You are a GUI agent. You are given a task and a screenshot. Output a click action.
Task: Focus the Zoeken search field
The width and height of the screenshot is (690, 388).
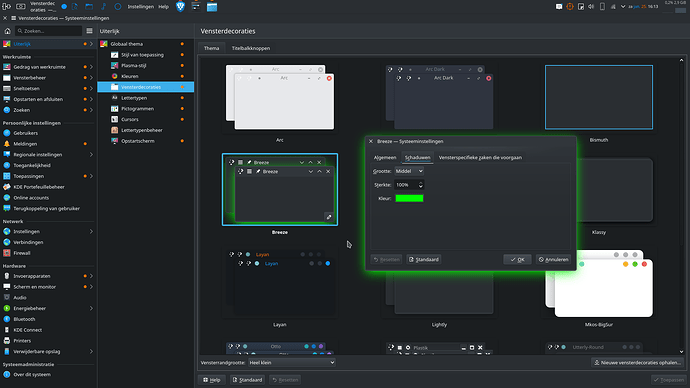pos(48,31)
